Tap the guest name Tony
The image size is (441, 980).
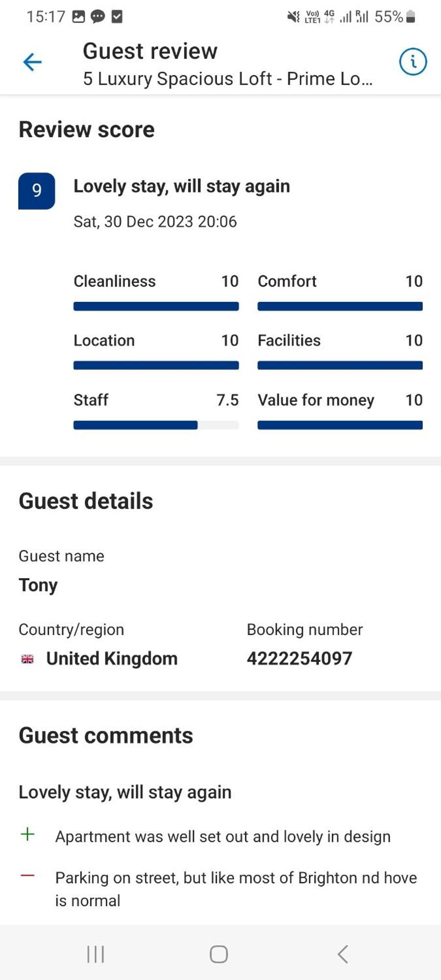pyautogui.click(x=38, y=585)
